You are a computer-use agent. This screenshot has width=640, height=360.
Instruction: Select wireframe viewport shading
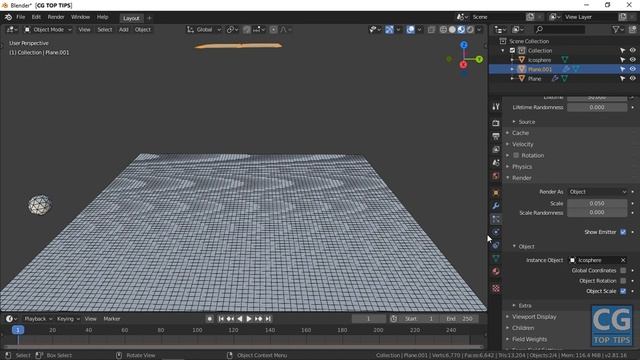tap(443, 29)
